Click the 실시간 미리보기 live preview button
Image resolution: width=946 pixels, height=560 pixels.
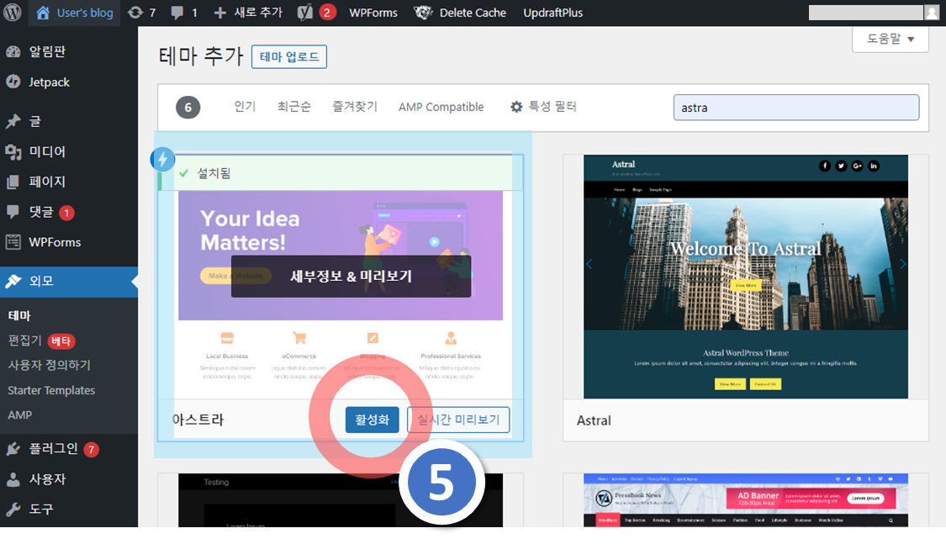458,420
